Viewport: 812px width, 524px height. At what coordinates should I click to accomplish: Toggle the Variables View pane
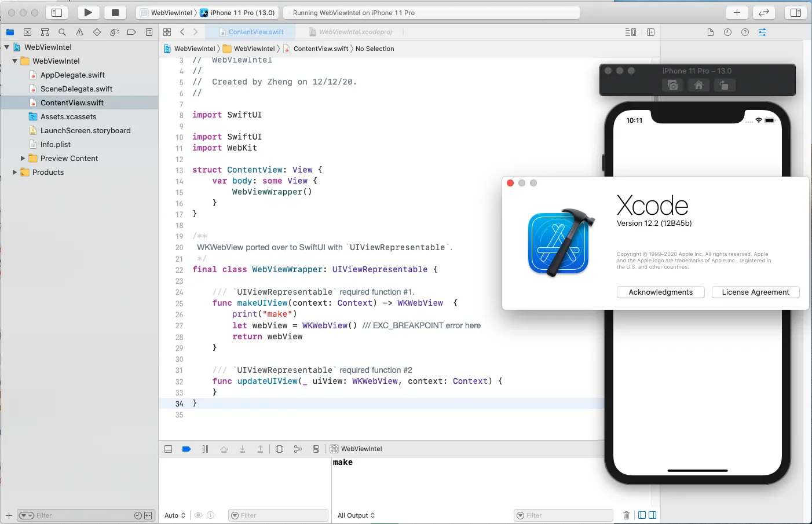[642, 515]
